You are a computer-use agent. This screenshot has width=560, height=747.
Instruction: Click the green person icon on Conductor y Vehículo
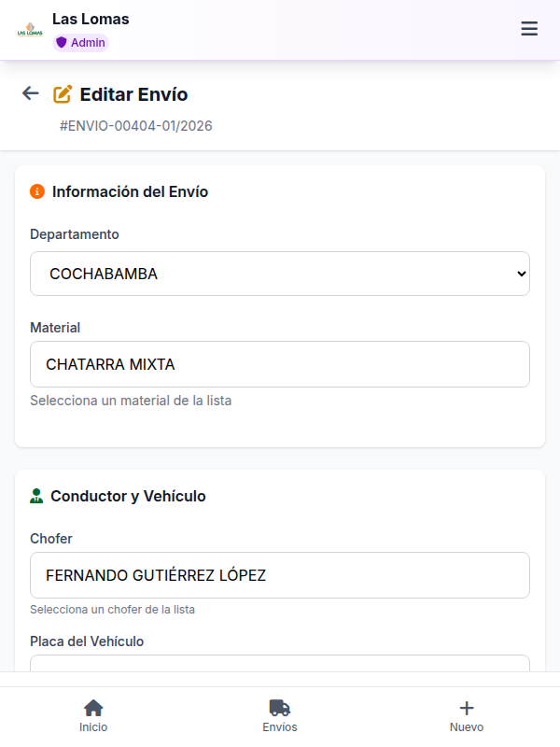pos(36,496)
